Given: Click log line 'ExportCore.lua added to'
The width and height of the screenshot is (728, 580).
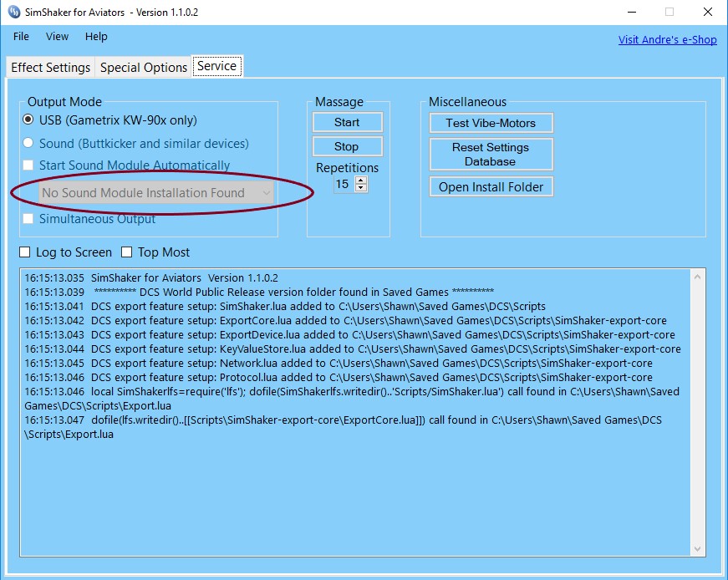Looking at the screenshot, I should (345, 320).
